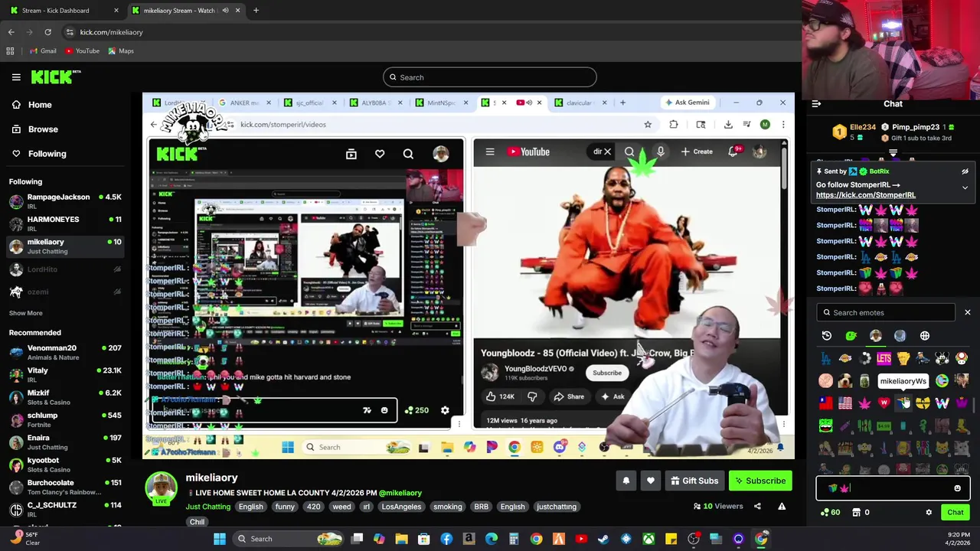Open the global emotes globe tab
The width and height of the screenshot is (980, 551).
pos(925,336)
